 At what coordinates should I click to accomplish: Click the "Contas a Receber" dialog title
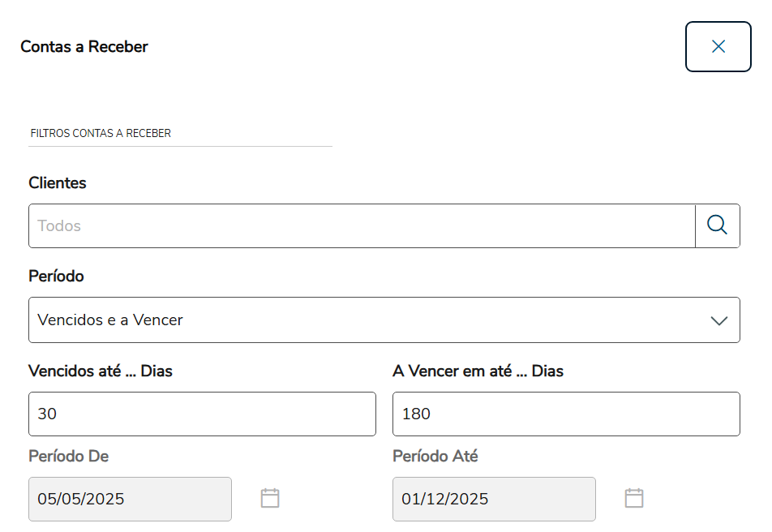point(84,47)
